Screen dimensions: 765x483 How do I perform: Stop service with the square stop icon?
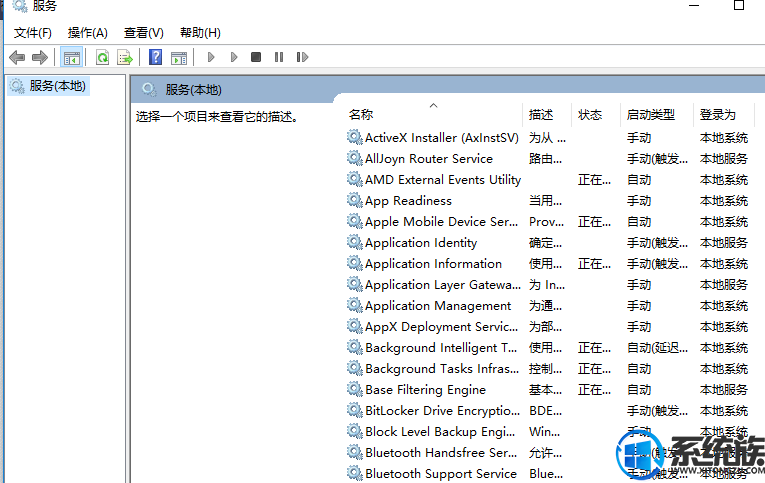(x=256, y=57)
